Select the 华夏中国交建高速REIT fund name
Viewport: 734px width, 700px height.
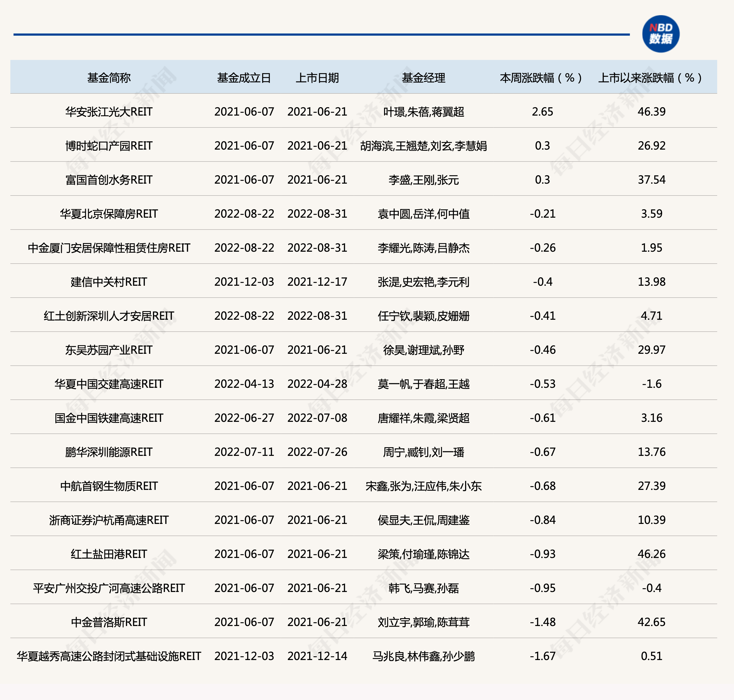coord(109,383)
